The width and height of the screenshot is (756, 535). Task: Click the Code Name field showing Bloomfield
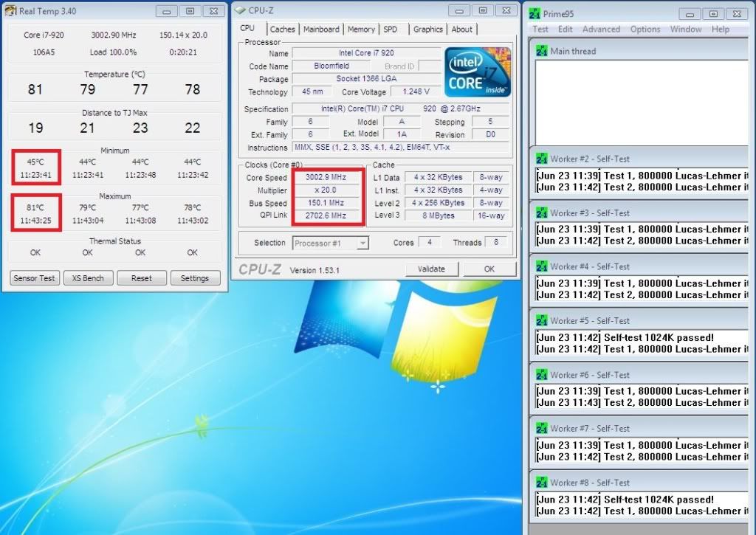(331, 66)
